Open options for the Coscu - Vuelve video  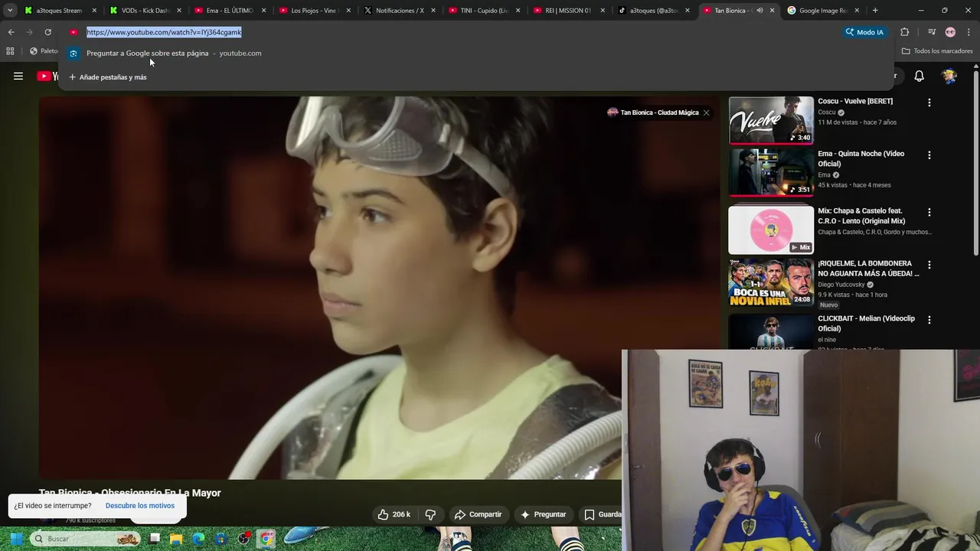click(x=929, y=103)
